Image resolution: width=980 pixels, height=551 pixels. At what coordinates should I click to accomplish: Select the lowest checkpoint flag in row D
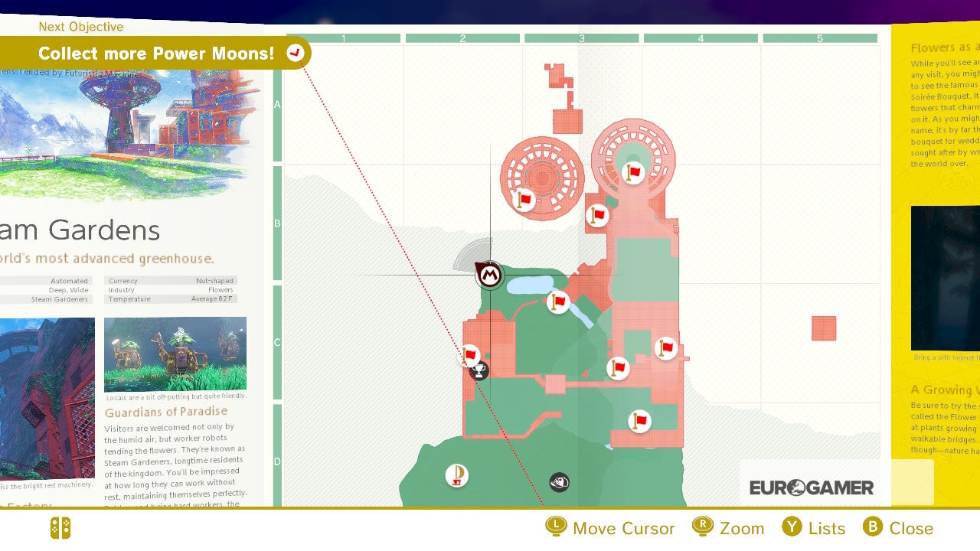click(639, 421)
